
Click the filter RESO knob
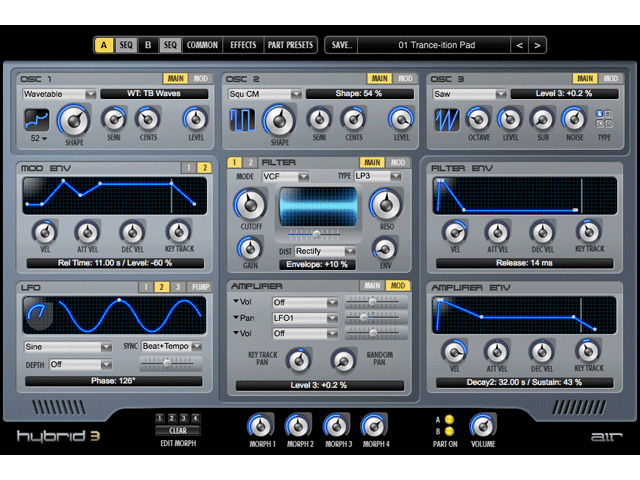[x=386, y=205]
